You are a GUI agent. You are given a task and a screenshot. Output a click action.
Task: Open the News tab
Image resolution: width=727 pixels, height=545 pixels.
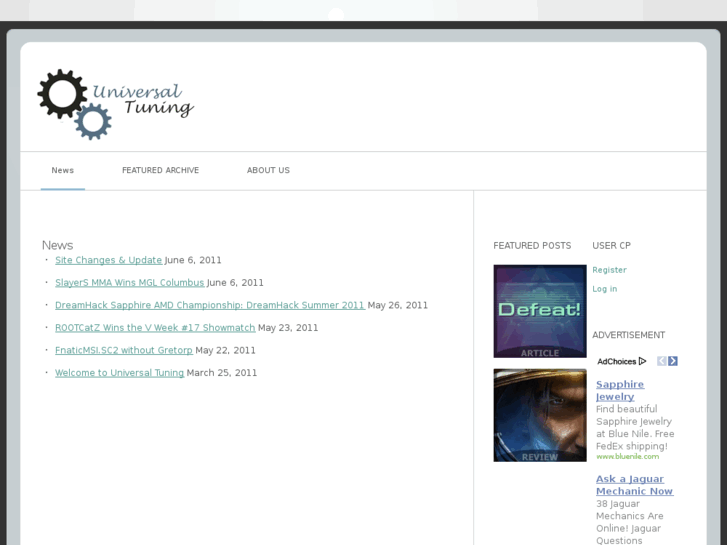click(x=63, y=170)
